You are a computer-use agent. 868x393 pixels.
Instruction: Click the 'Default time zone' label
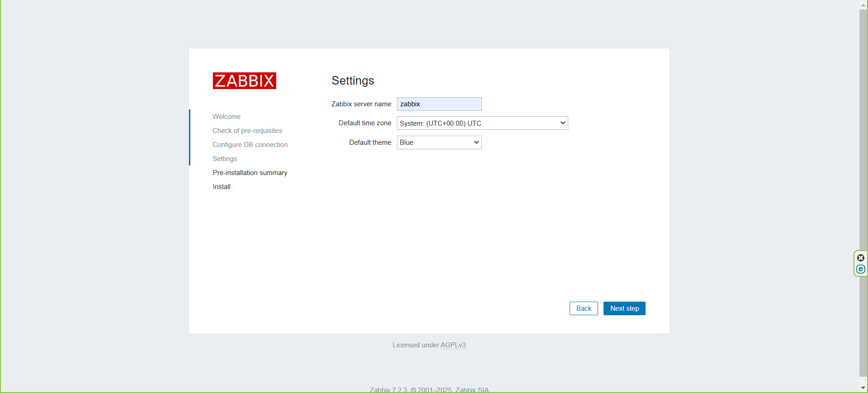pos(365,123)
